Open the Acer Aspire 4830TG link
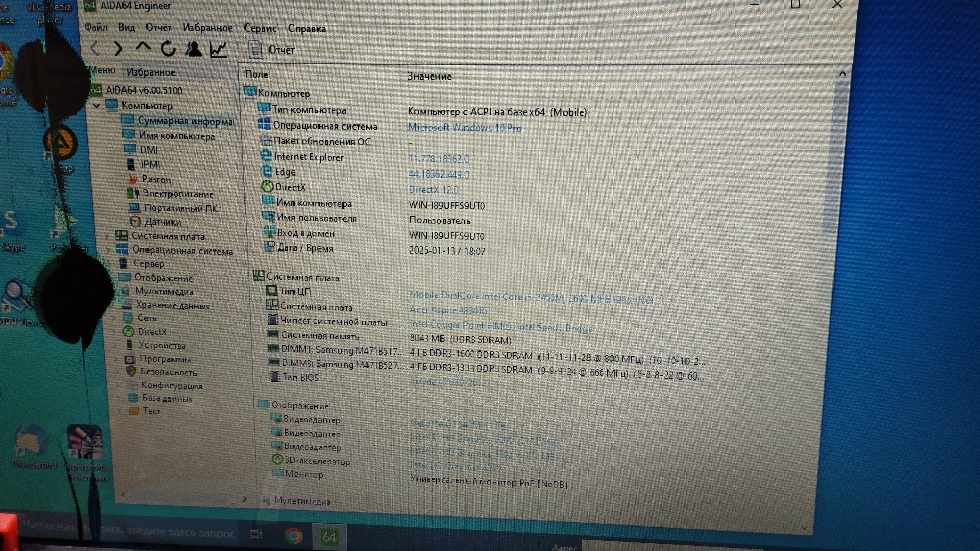This screenshot has width=980, height=551. tap(449, 310)
